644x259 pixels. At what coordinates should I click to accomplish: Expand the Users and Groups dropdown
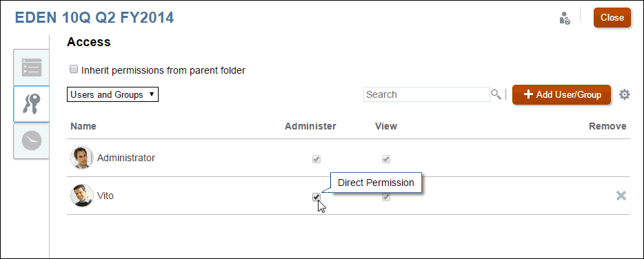point(112,94)
